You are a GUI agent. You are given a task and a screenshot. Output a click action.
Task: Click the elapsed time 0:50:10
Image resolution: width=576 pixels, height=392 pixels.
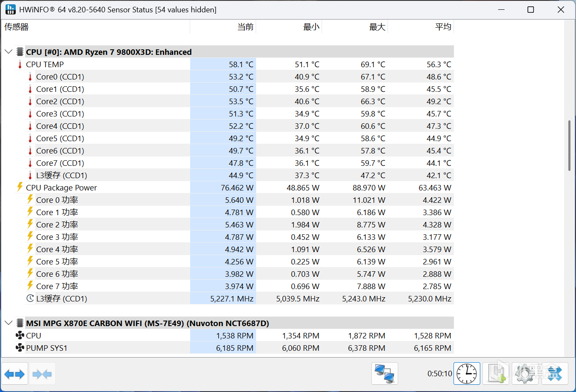(440, 374)
